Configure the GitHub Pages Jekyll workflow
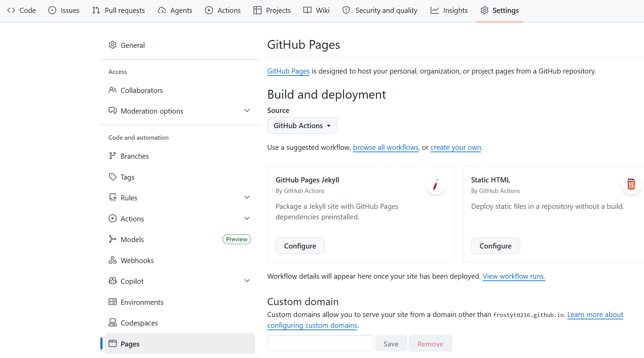644x358 pixels. [x=300, y=246]
